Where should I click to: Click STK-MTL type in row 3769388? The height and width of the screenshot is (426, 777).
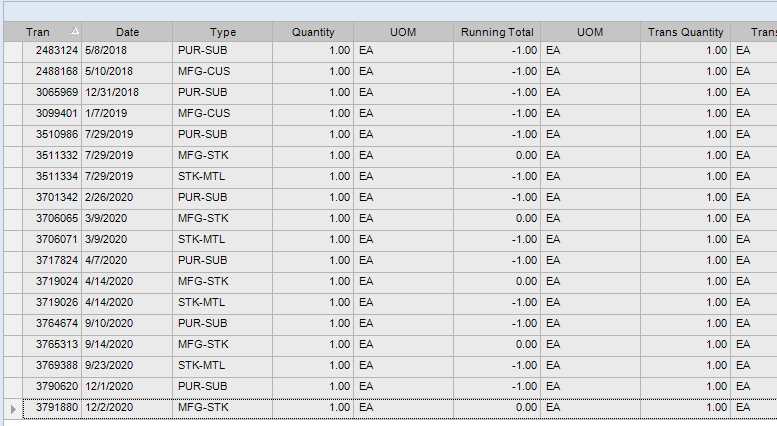201,366
